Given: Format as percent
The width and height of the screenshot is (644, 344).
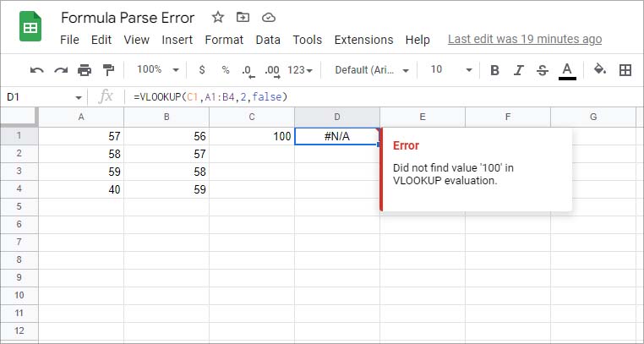Looking at the screenshot, I should point(226,70).
